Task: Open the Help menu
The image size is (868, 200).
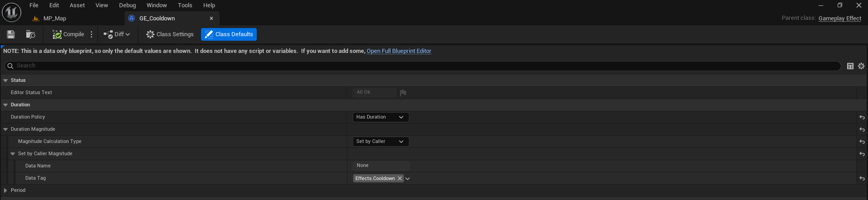Action: click(209, 5)
